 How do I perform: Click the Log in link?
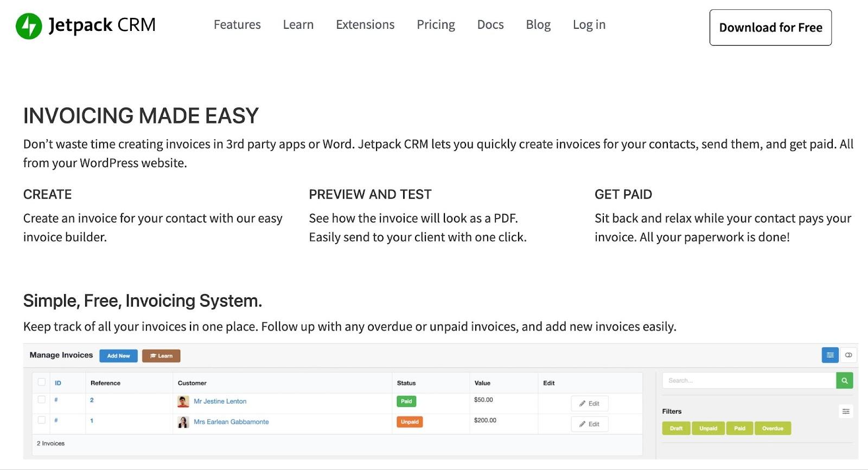click(x=589, y=25)
